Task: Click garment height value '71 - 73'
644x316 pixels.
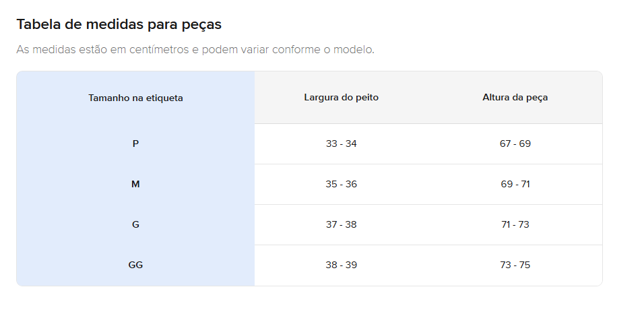Action: click(x=515, y=225)
